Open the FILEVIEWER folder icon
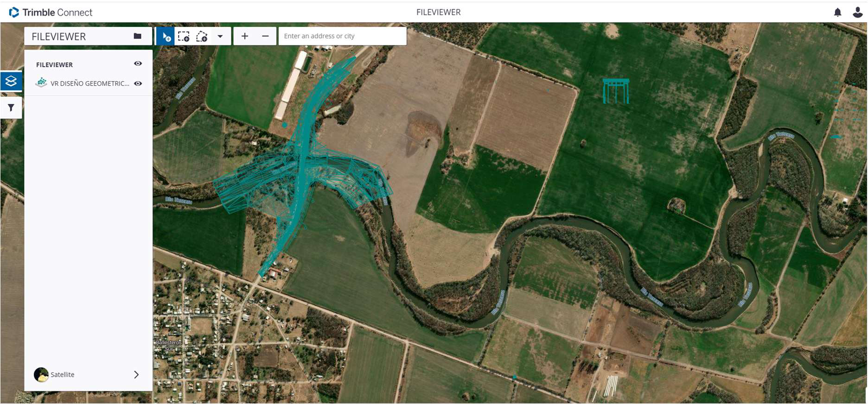This screenshot has width=868, height=404. pos(137,36)
